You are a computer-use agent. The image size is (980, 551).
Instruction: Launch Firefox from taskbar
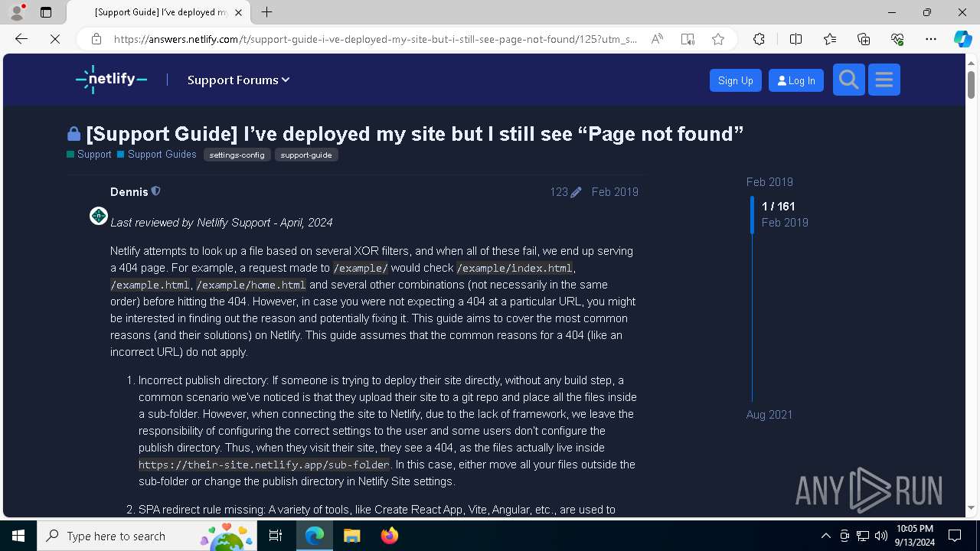pyautogui.click(x=389, y=536)
